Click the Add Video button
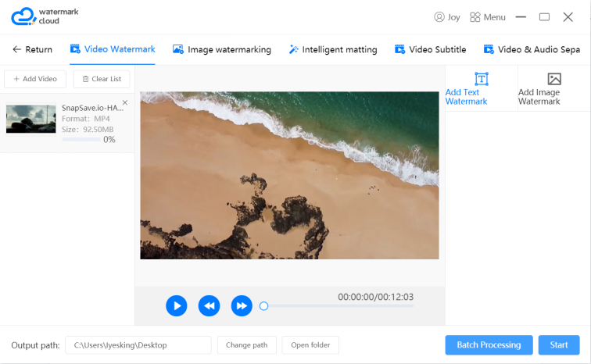This screenshot has height=364, width=591. pos(35,79)
